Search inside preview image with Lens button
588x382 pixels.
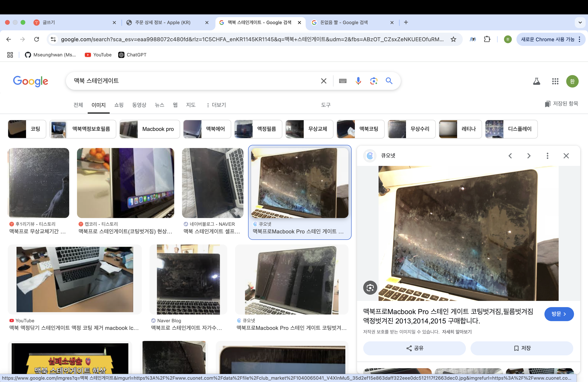pyautogui.click(x=370, y=288)
